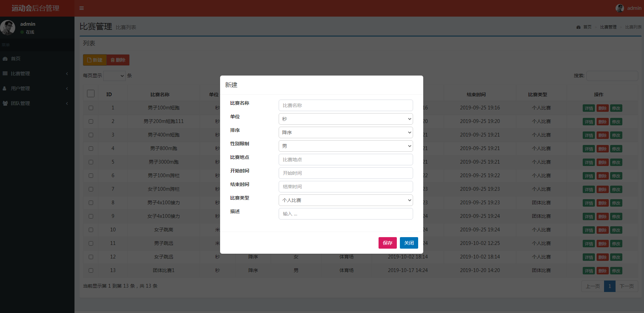Click the 结束时间 input field
The image size is (644, 313).
tap(346, 187)
